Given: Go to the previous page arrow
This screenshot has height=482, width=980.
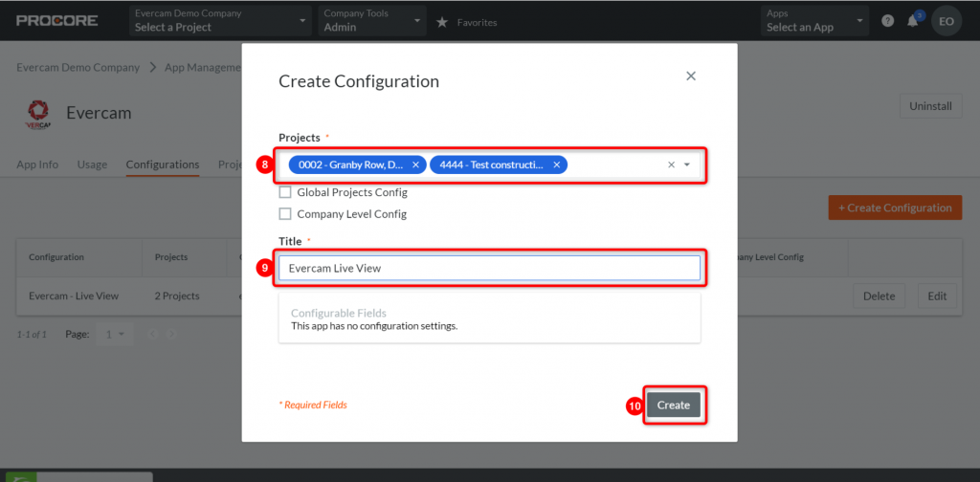Looking at the screenshot, I should pyautogui.click(x=152, y=334).
